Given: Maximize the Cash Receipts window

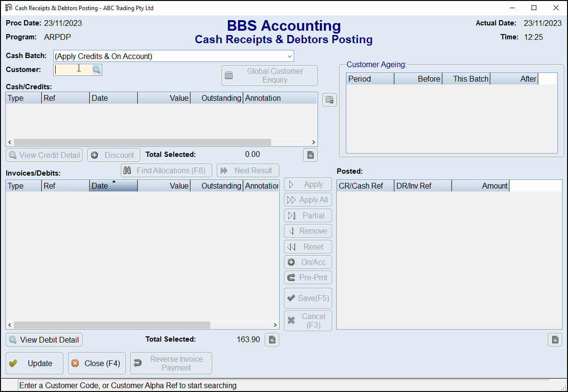Looking at the screenshot, I should coord(534,8).
